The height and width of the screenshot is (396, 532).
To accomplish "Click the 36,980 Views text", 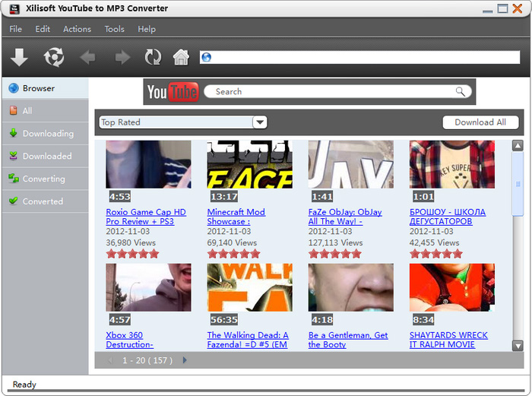I will 131,242.
